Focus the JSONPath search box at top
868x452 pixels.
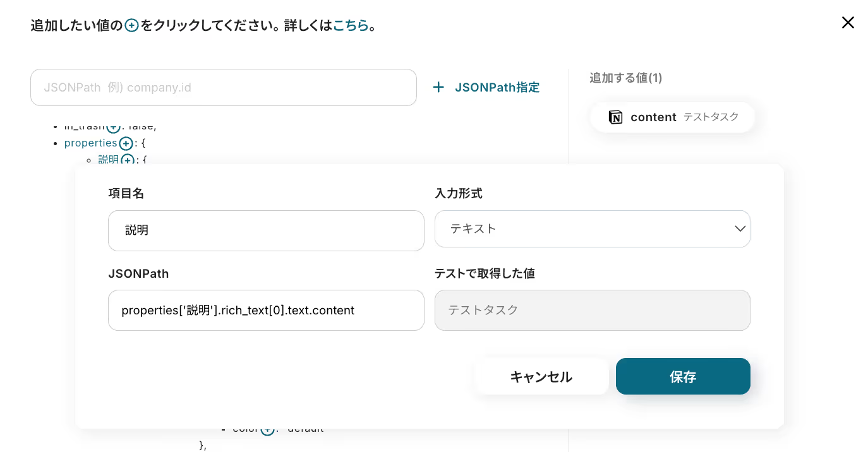click(223, 87)
